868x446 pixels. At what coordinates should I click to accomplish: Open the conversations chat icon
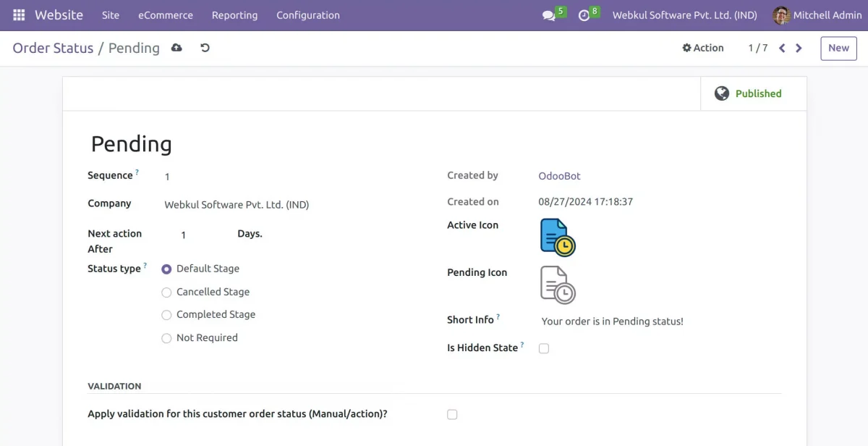[549, 15]
